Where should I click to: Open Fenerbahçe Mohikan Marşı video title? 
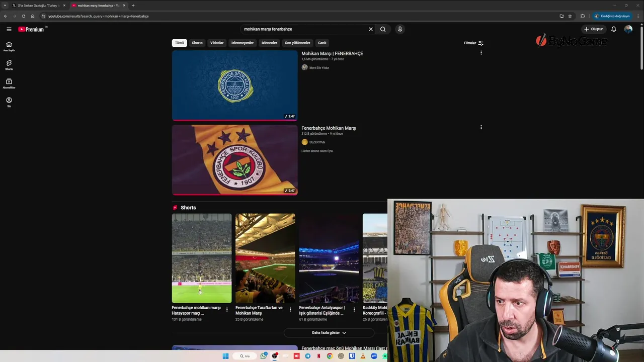[329, 128]
